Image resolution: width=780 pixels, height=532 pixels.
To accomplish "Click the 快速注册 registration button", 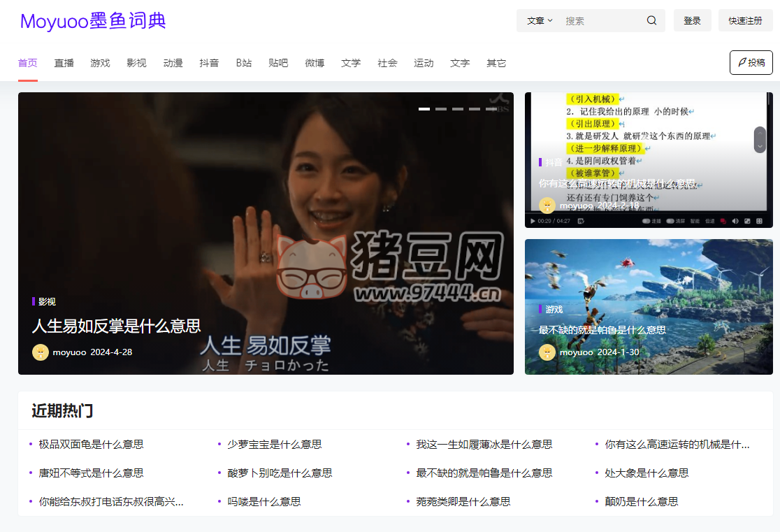I will 745,20.
